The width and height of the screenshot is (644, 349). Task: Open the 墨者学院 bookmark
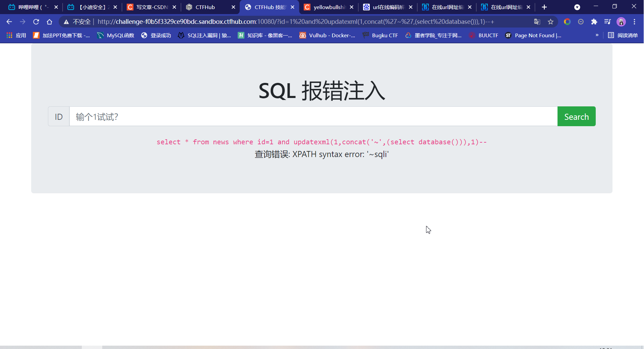pos(433,35)
